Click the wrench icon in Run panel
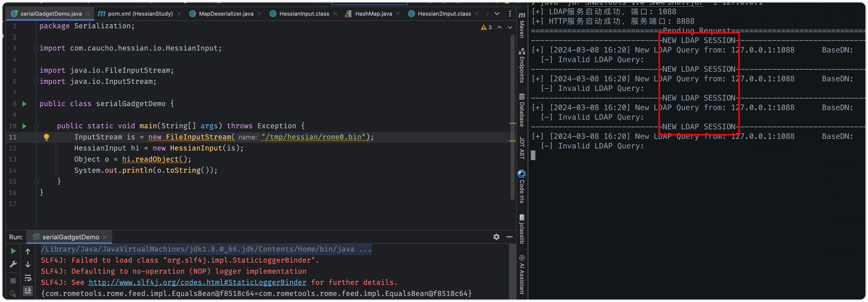 click(x=13, y=264)
